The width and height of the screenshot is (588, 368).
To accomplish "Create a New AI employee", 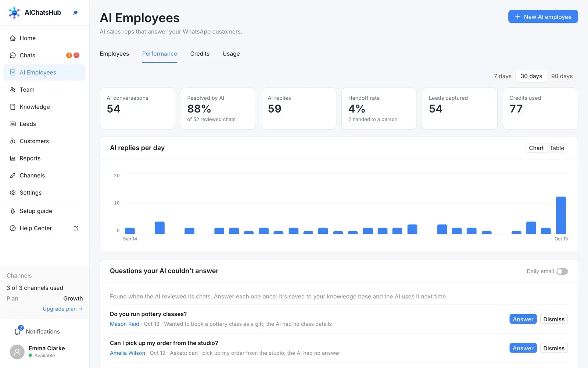I will click(x=543, y=17).
